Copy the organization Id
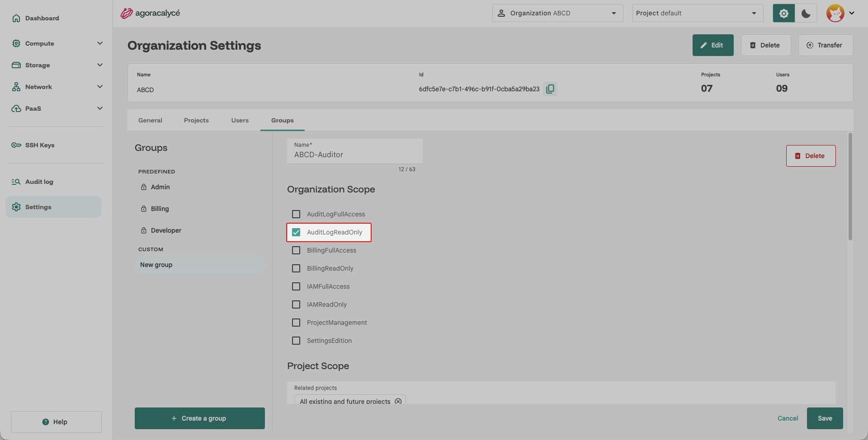This screenshot has width=868, height=440. [x=550, y=89]
